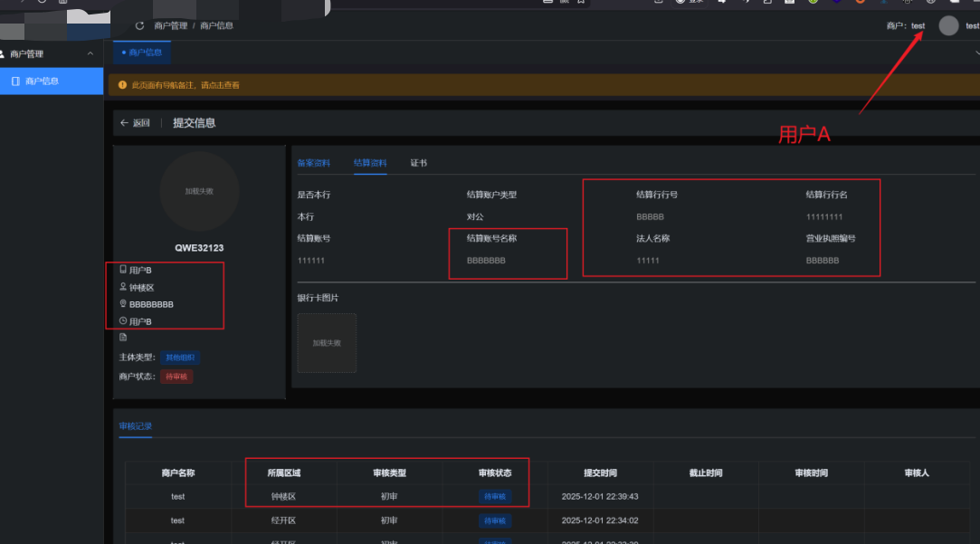Collapse the 商户管理 sidebar menu chevron
Viewport: 980px width, 544px height.
click(x=90, y=53)
